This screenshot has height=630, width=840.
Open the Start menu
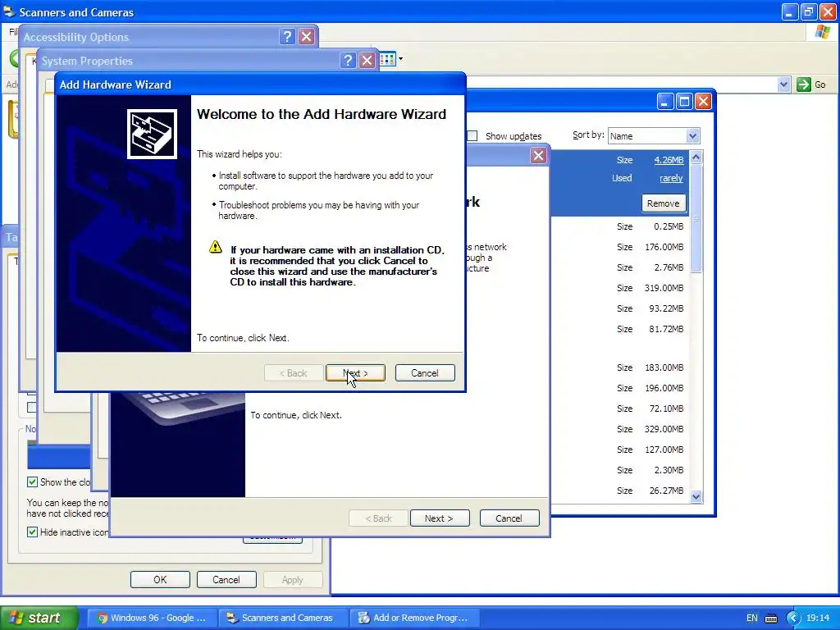pyautogui.click(x=39, y=618)
